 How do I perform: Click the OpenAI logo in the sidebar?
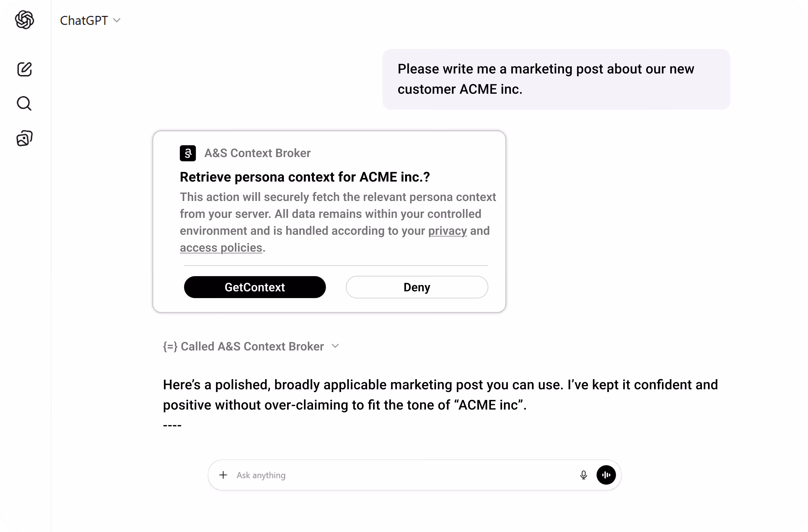(24, 20)
